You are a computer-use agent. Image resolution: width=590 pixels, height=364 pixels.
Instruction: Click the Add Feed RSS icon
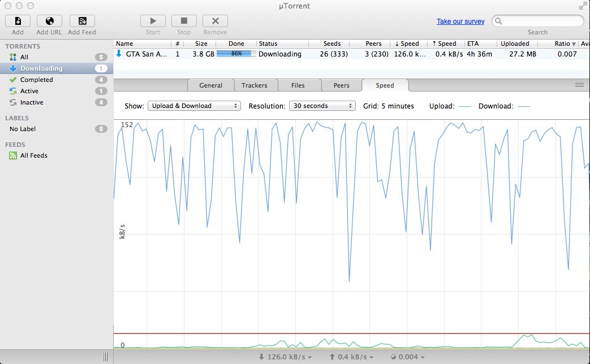pyautogui.click(x=82, y=21)
